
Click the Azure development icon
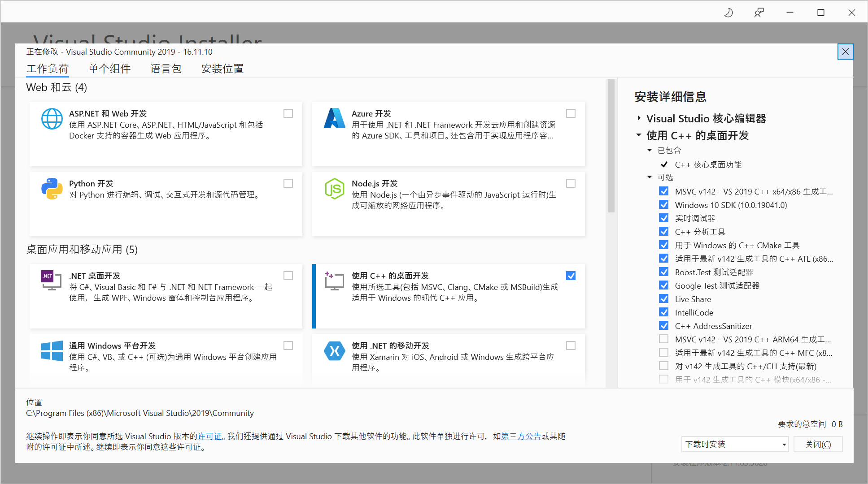334,119
